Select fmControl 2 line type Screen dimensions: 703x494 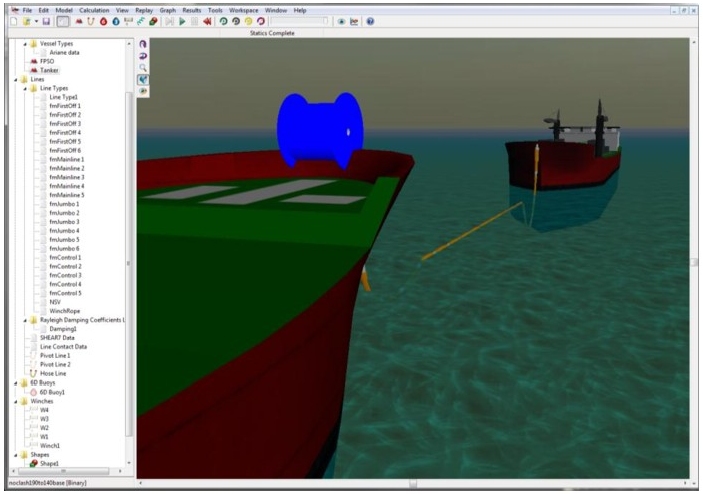click(65, 266)
